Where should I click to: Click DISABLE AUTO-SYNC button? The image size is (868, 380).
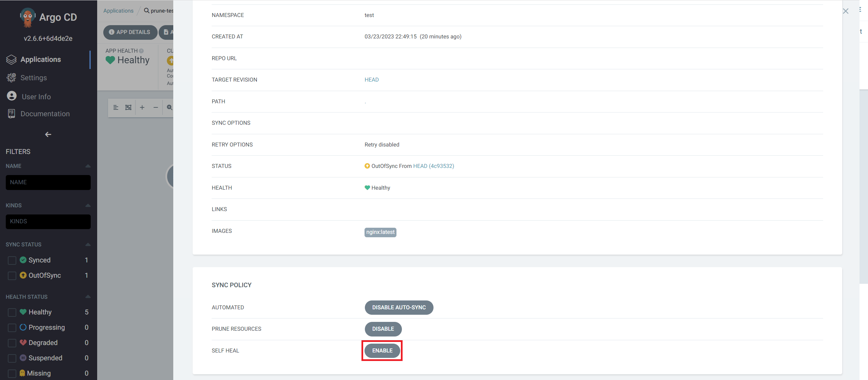399,307
